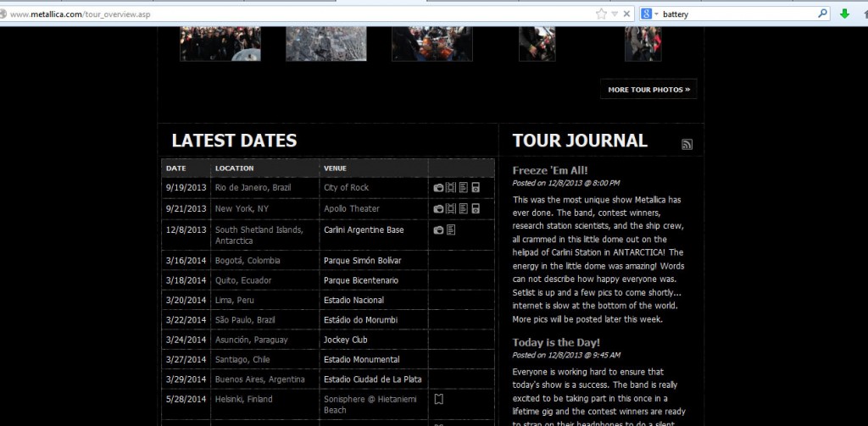Click 'Quito, Ecuador' location link
Screen dimensions: 868x426
243,280
